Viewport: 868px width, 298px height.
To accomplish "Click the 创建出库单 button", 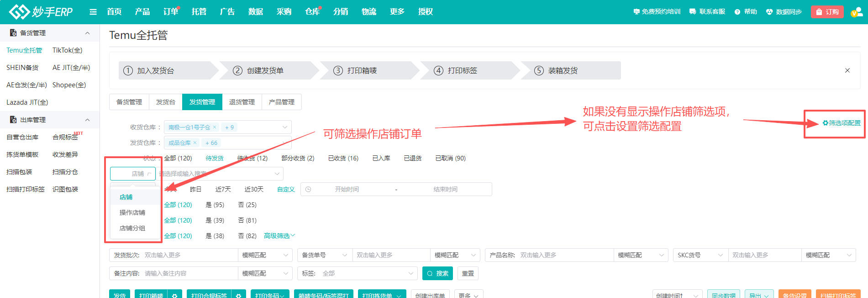I will coord(430,295).
